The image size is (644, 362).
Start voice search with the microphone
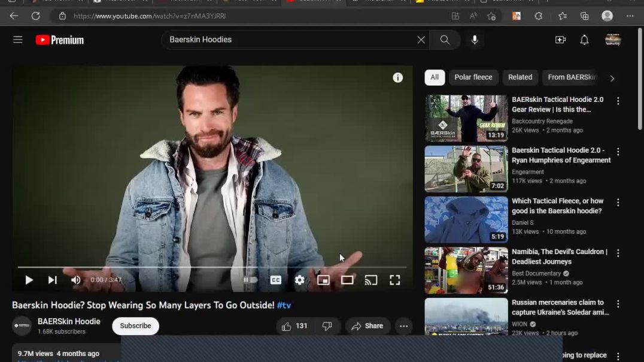pyautogui.click(x=475, y=40)
